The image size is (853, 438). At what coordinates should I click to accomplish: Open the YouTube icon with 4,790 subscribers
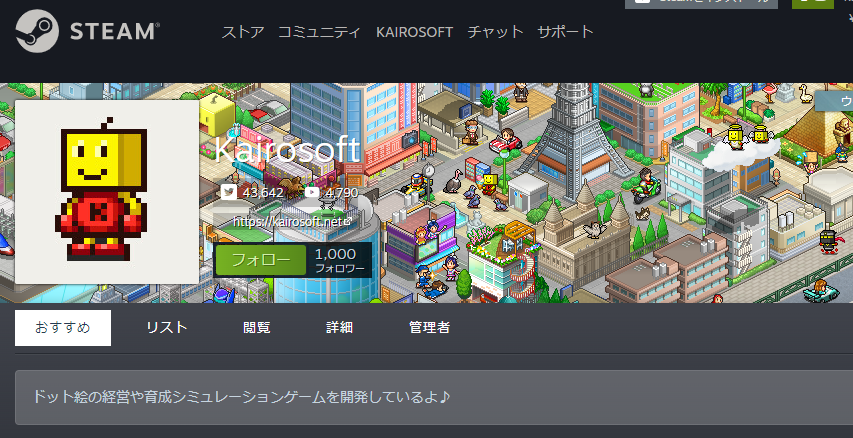[x=312, y=192]
